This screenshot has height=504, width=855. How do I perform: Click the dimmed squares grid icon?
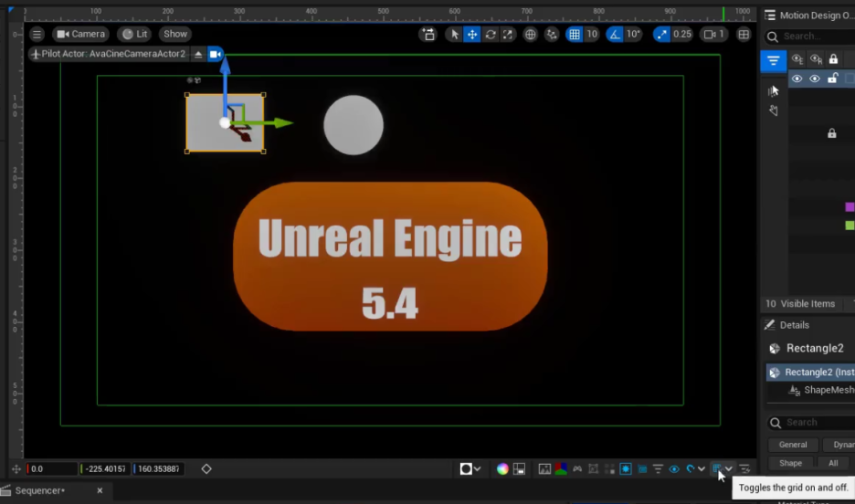[609, 468]
